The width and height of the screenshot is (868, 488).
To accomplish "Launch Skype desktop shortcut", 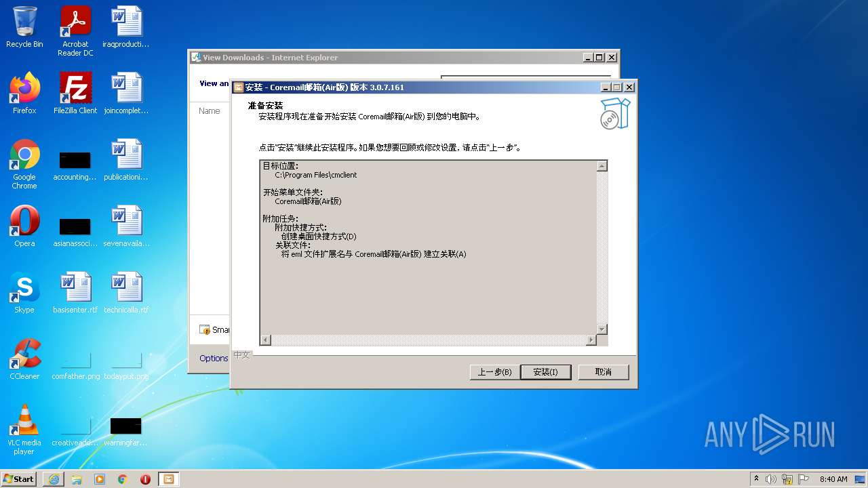I will [24, 293].
